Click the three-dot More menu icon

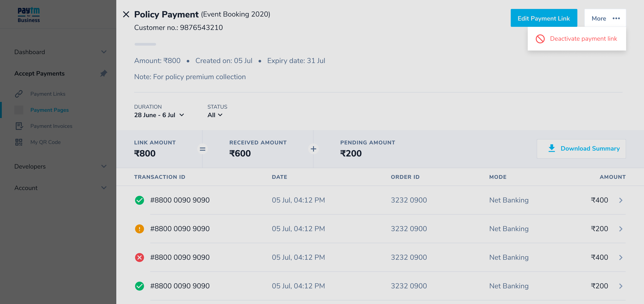tap(616, 18)
